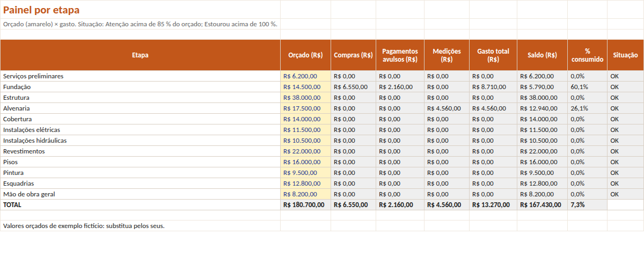The width and height of the screenshot is (644, 279).
Task: Select Alvenaria Medições cell 'R$ 4.560,00'
Action: 447,108
